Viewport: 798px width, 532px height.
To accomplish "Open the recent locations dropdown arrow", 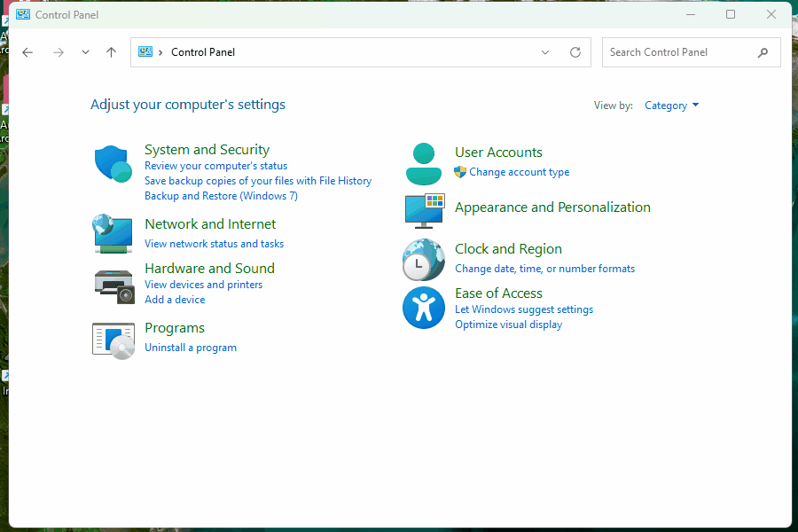I will (85, 52).
